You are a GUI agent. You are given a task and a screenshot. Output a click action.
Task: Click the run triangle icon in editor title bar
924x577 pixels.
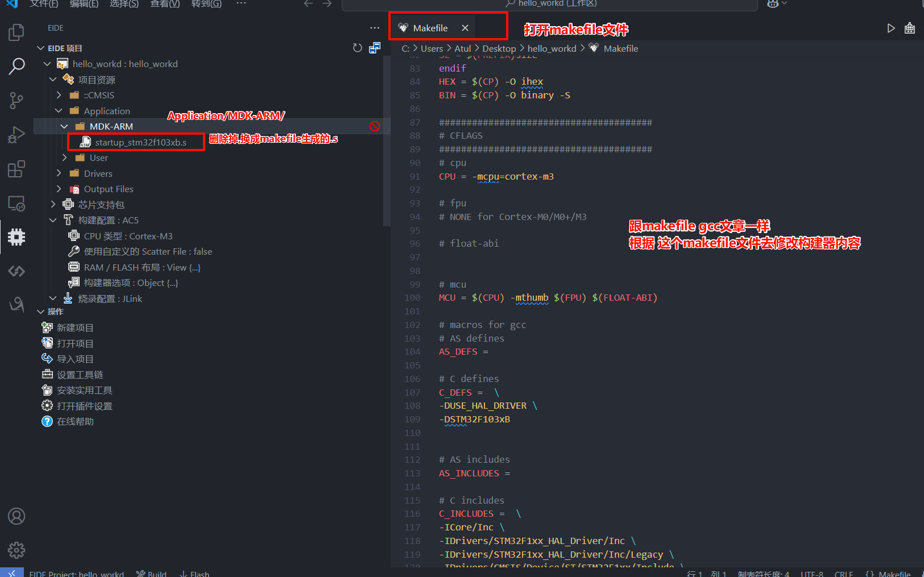pos(891,28)
